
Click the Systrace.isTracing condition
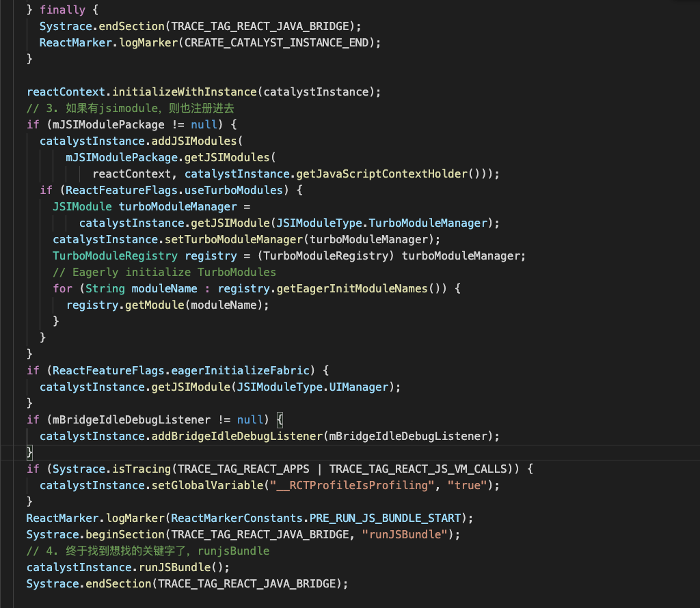coord(111,469)
